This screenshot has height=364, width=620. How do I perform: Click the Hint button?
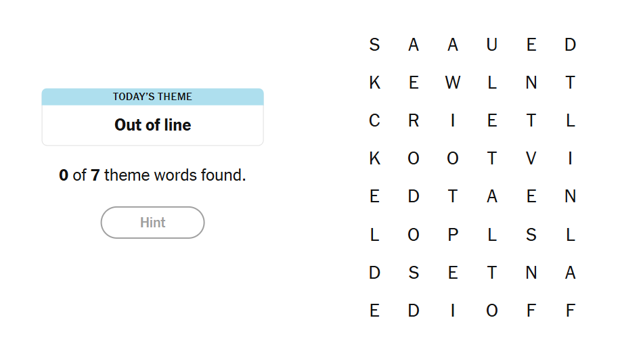pos(152,223)
